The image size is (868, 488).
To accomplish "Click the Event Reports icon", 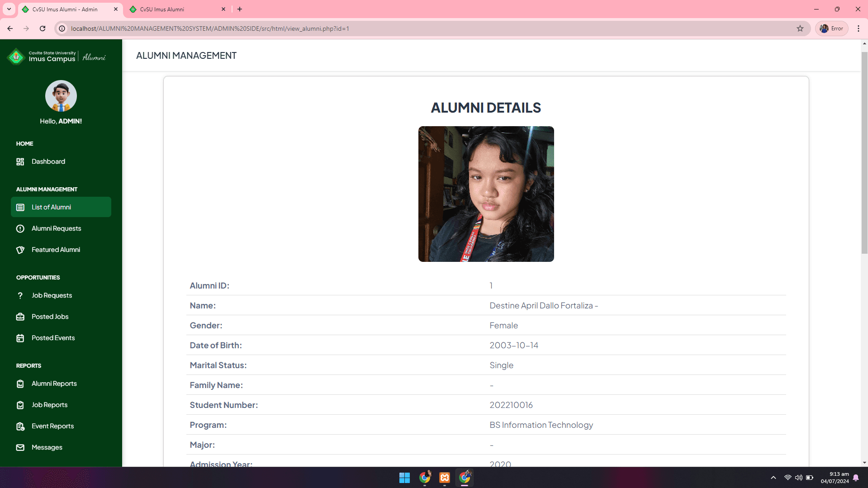I will pos(20,426).
